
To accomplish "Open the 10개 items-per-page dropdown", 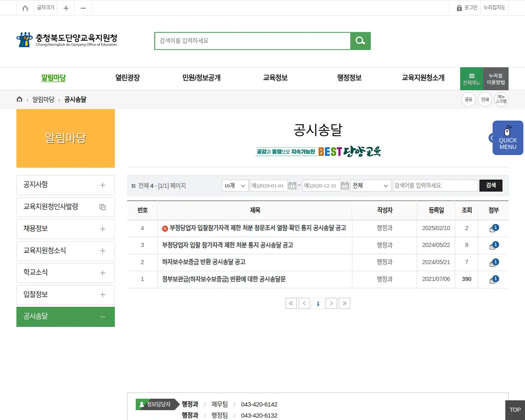I will point(235,186).
